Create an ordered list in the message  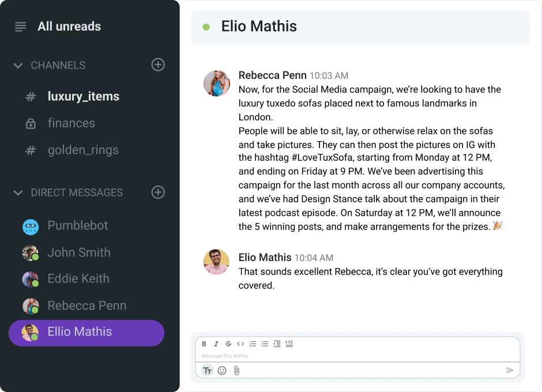tap(253, 344)
